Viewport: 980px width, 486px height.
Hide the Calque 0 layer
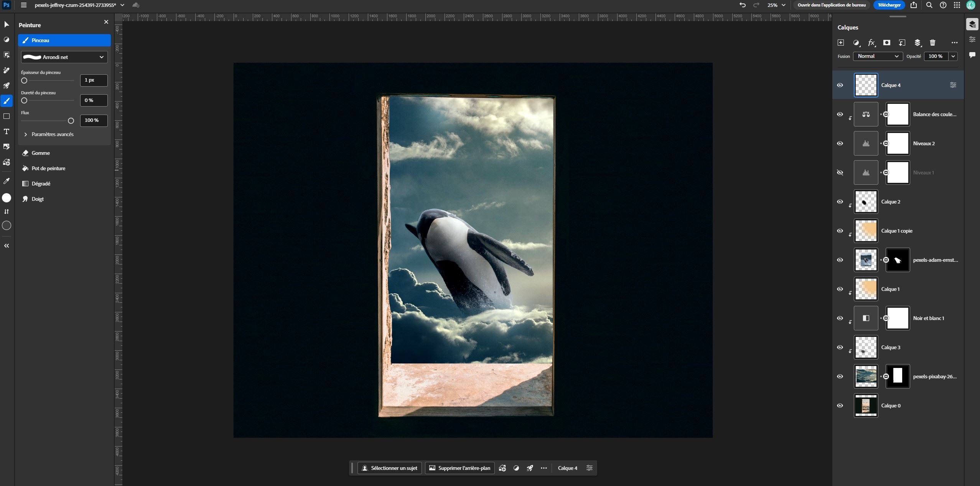pyautogui.click(x=840, y=406)
